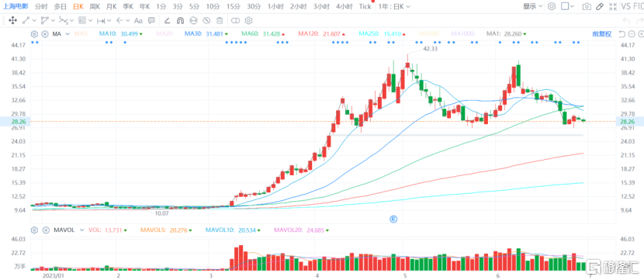Select the Fibonacci levels list tool
Image resolution: width=644 pixels, height=280 pixels.
pos(81,20)
